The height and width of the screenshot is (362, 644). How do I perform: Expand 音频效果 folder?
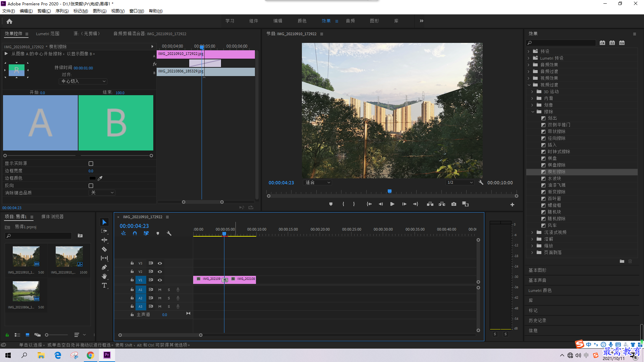point(529,65)
